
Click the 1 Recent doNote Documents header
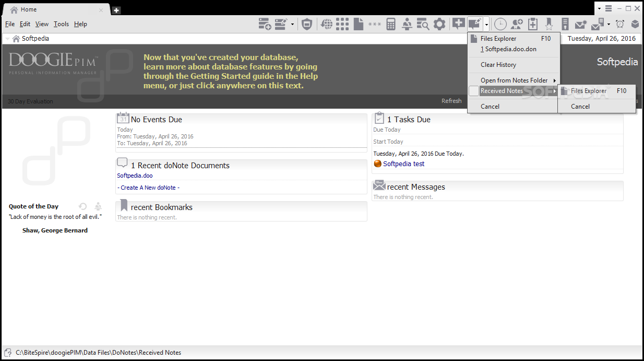pos(180,166)
